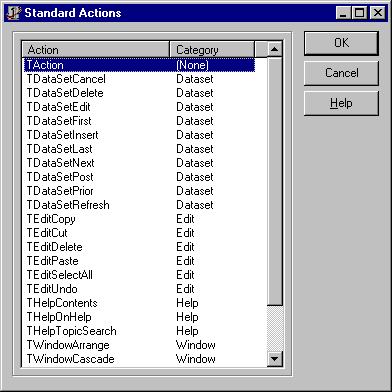The image size is (392, 392).
Task: Close the Standard Actions dialog
Action: pyautogui.click(x=377, y=13)
